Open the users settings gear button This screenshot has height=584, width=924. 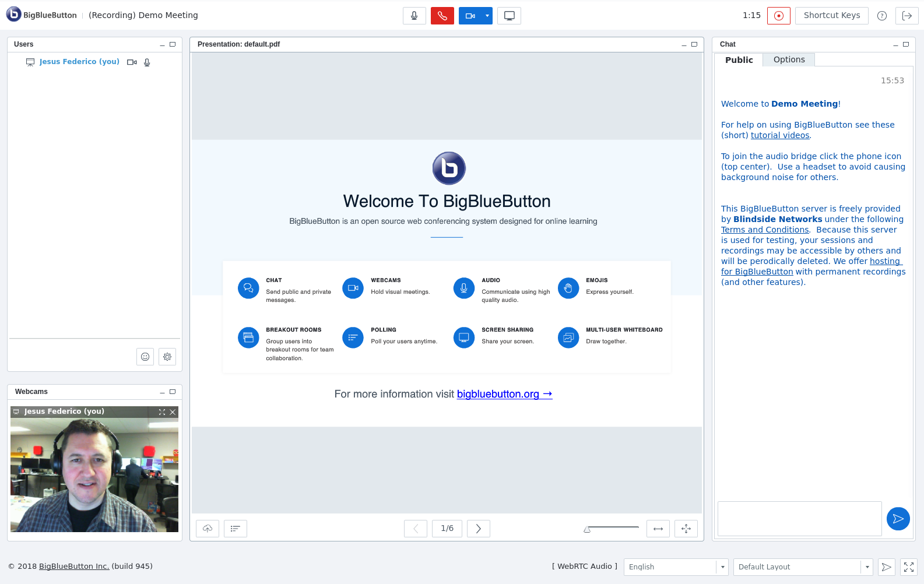(167, 357)
